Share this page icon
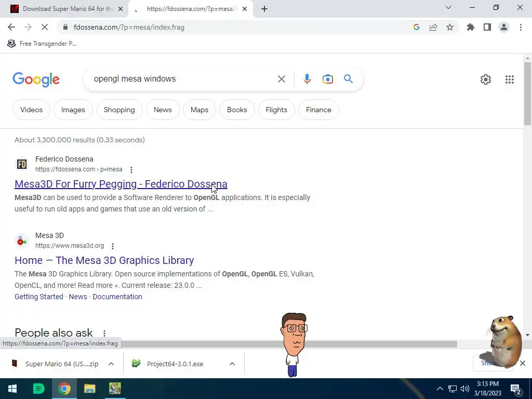The image size is (532, 399). (x=433, y=27)
